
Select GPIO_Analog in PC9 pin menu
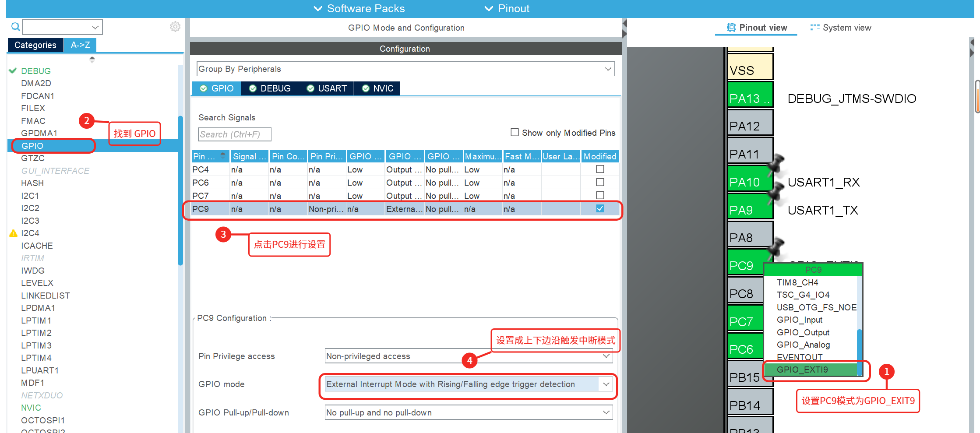[803, 345]
